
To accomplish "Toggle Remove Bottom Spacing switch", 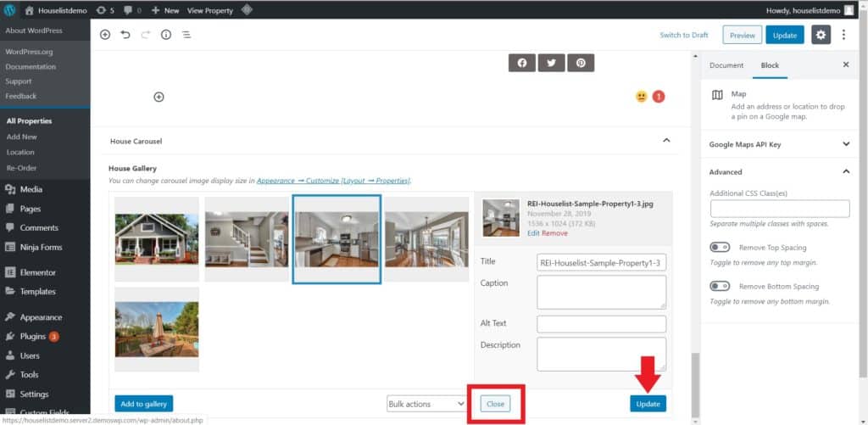I will point(721,286).
